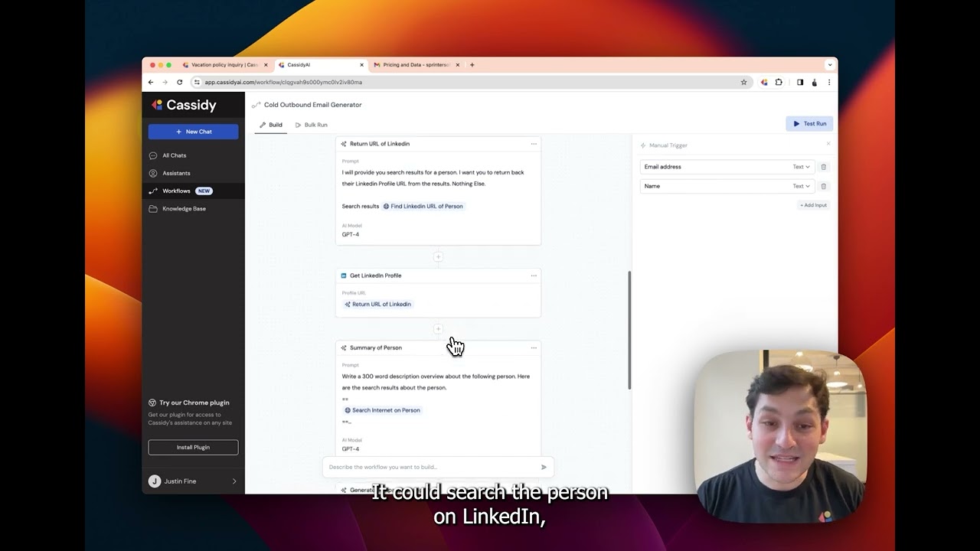980x551 pixels.
Task: Start a New Chat
Action: pos(193,132)
